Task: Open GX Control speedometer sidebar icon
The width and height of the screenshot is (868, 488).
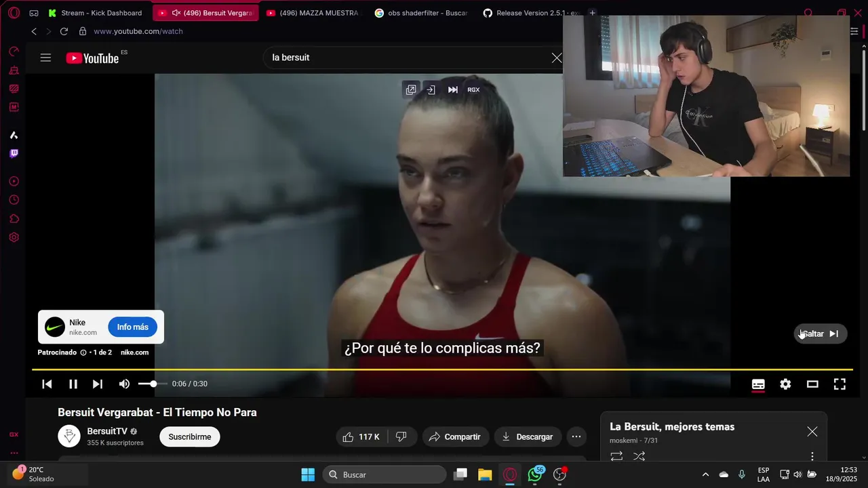Action: [x=14, y=52]
